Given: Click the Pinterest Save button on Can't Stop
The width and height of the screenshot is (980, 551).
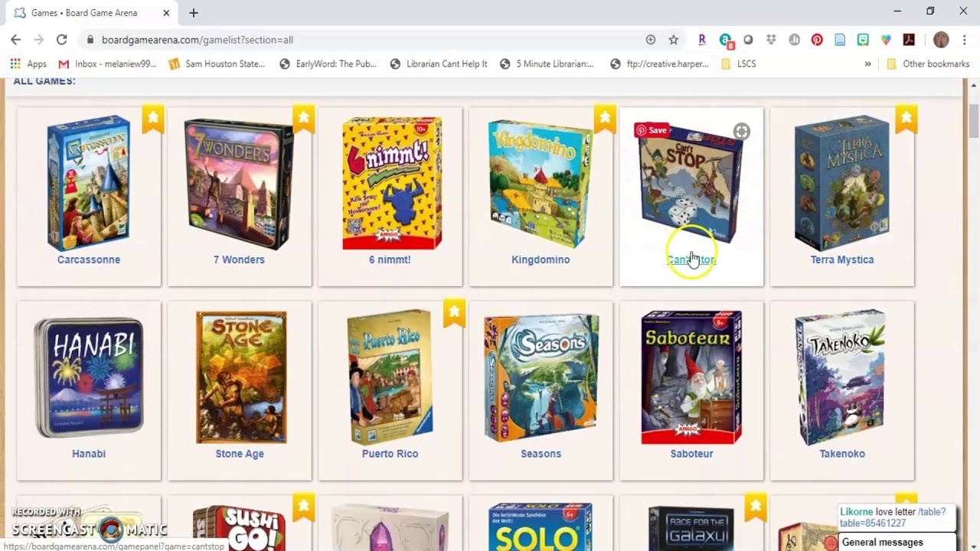Looking at the screenshot, I should pos(652,130).
